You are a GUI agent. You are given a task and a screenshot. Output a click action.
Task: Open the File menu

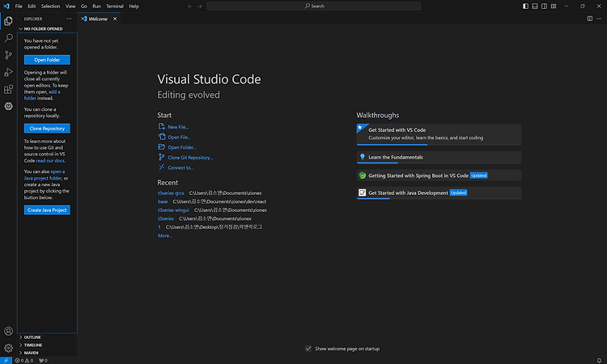coord(19,6)
